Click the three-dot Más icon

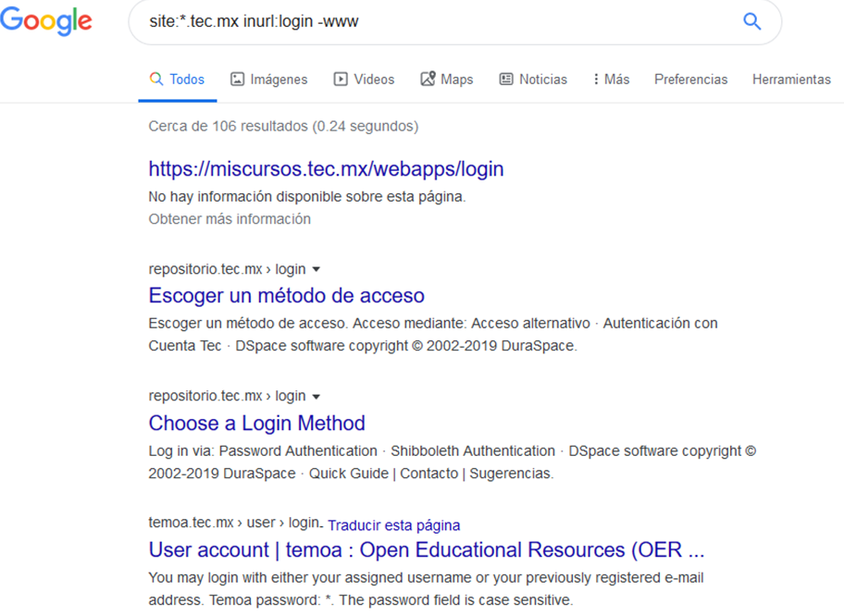(596, 80)
